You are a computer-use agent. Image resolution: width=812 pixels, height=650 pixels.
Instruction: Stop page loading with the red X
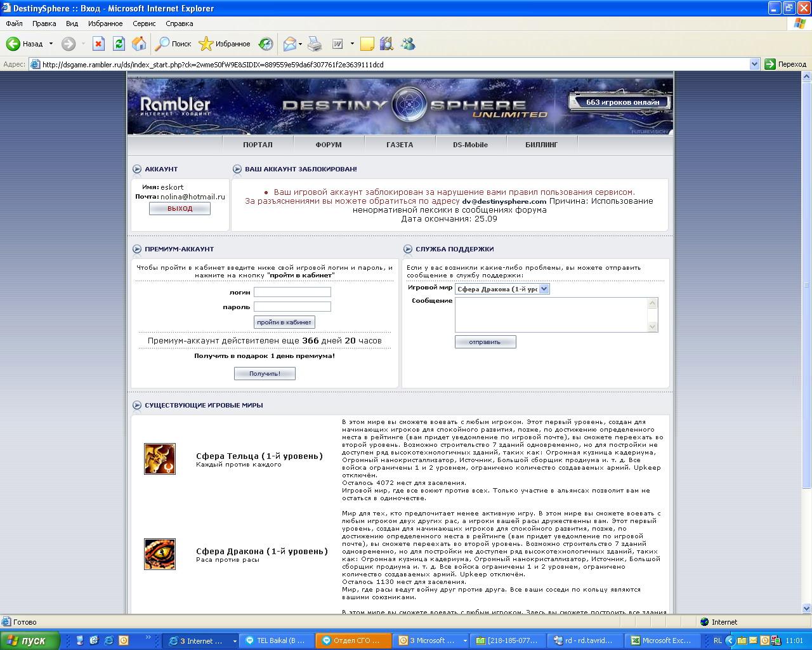coord(98,44)
